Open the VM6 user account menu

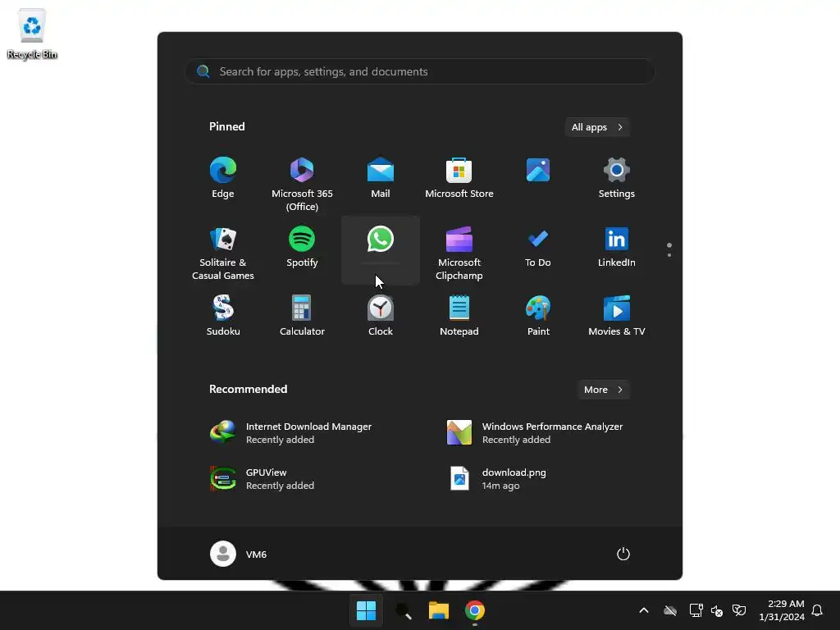(x=239, y=554)
